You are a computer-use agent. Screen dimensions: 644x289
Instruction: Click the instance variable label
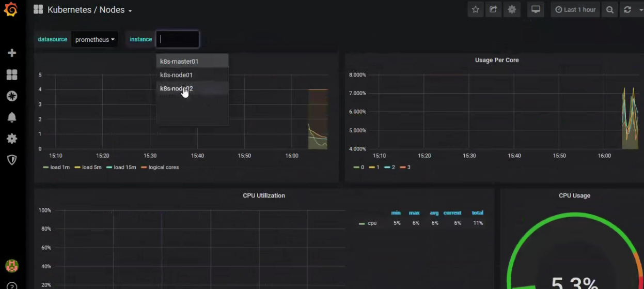(140, 39)
